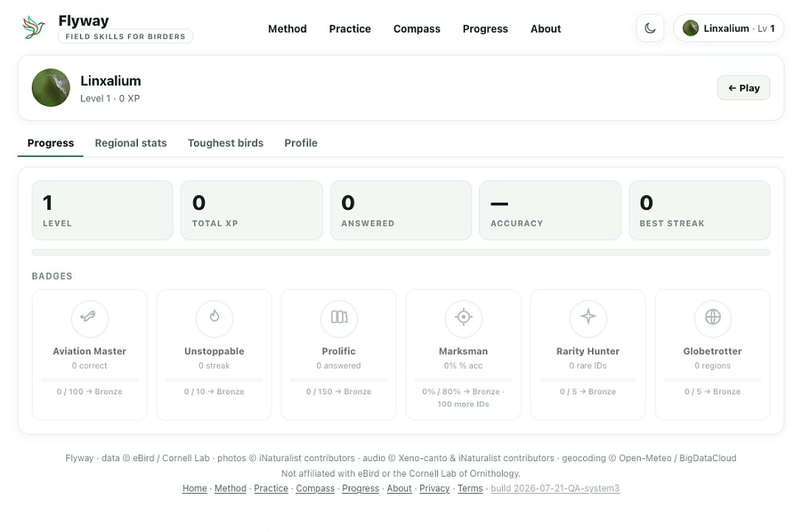
Task: Click the Level stat card
Action: 102,210
